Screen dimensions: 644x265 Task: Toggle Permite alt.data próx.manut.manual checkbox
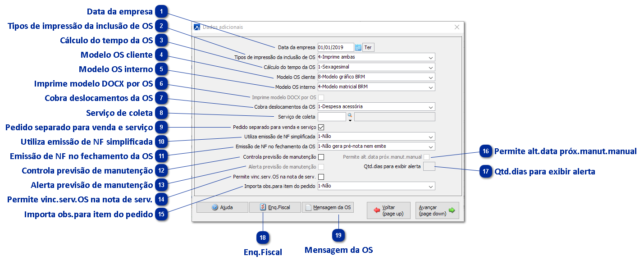(426, 157)
